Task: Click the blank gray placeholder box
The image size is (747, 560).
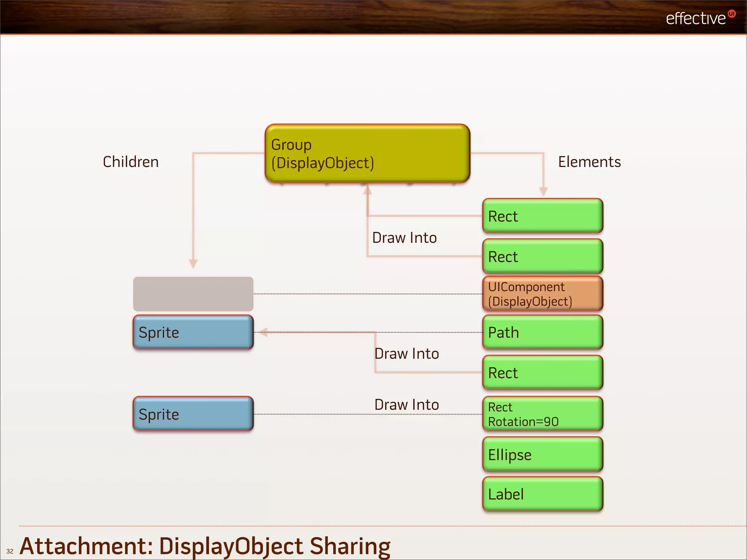Action: (x=193, y=294)
